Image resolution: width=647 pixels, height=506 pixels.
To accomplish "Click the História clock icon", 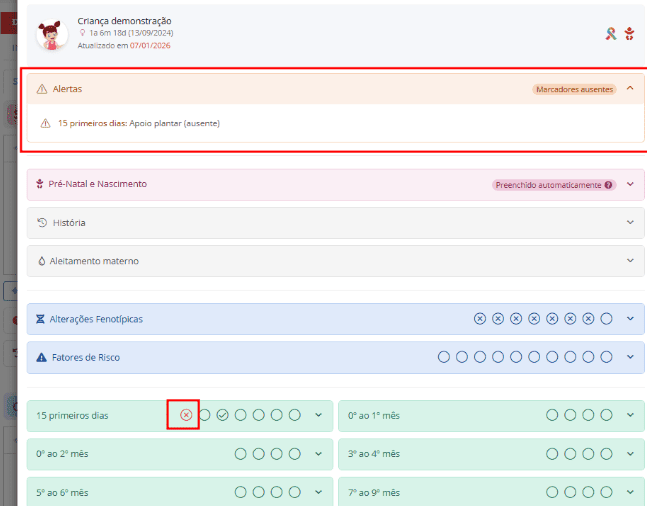I will coord(42,222).
